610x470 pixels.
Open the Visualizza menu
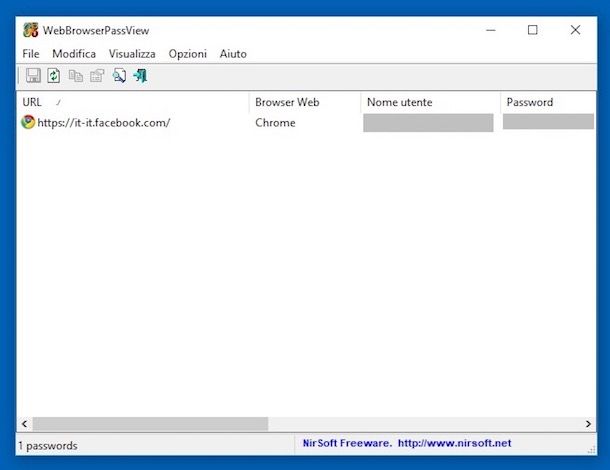pyautogui.click(x=132, y=54)
